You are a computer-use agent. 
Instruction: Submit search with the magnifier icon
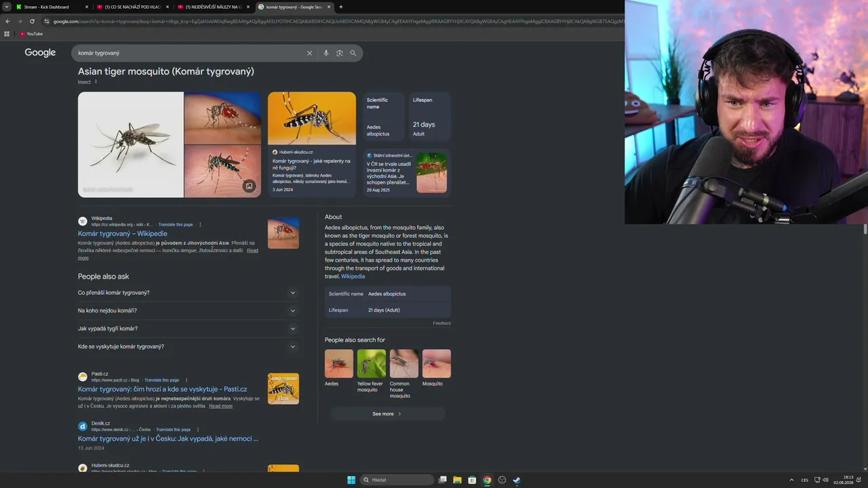tap(353, 53)
